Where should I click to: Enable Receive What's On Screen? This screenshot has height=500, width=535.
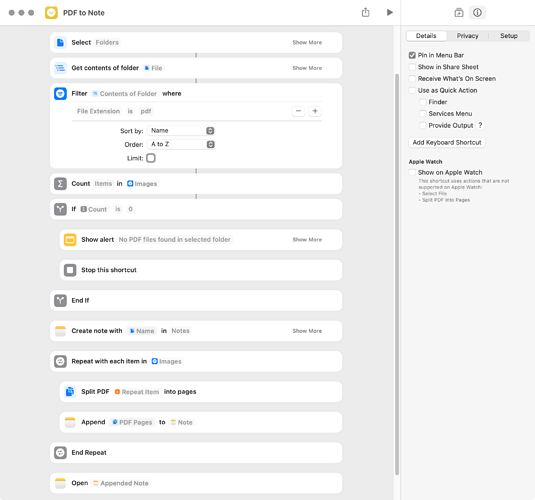point(412,78)
